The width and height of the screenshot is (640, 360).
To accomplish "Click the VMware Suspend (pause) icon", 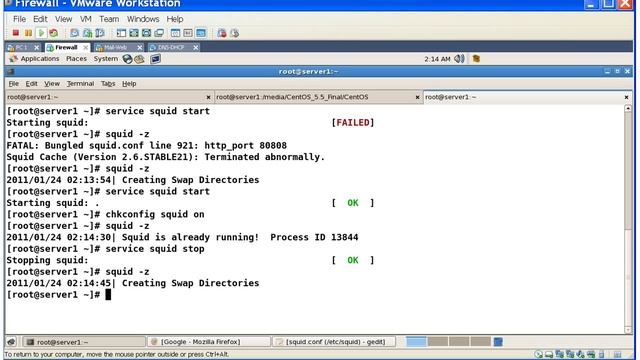I will [28, 33].
